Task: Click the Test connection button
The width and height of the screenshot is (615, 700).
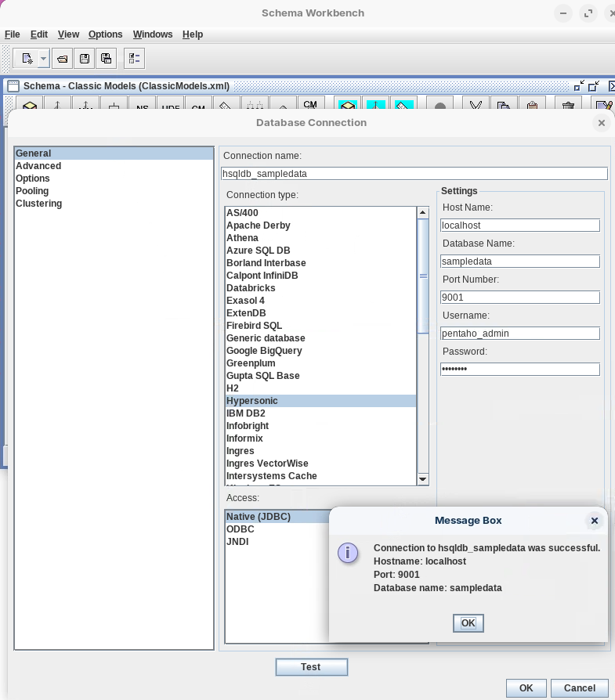Action: point(311,667)
